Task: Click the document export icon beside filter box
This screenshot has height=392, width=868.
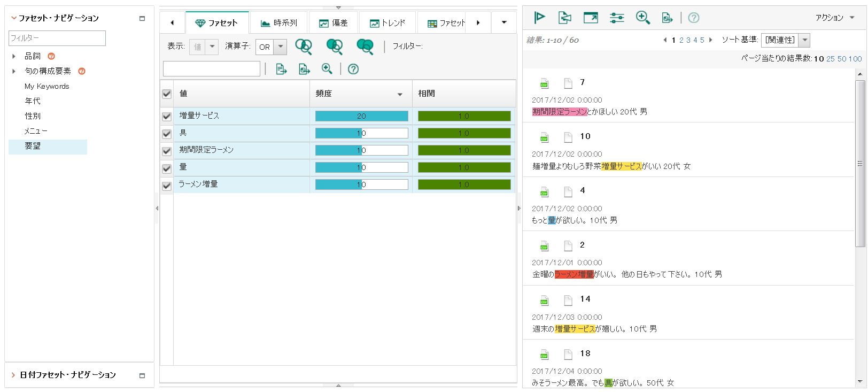Action: pyautogui.click(x=281, y=69)
